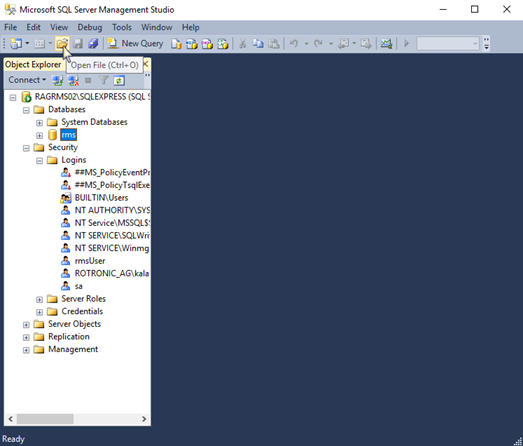Image resolution: width=523 pixels, height=446 pixels.
Task: Click the Refresh icon in Object Explorer
Action: tap(119, 80)
